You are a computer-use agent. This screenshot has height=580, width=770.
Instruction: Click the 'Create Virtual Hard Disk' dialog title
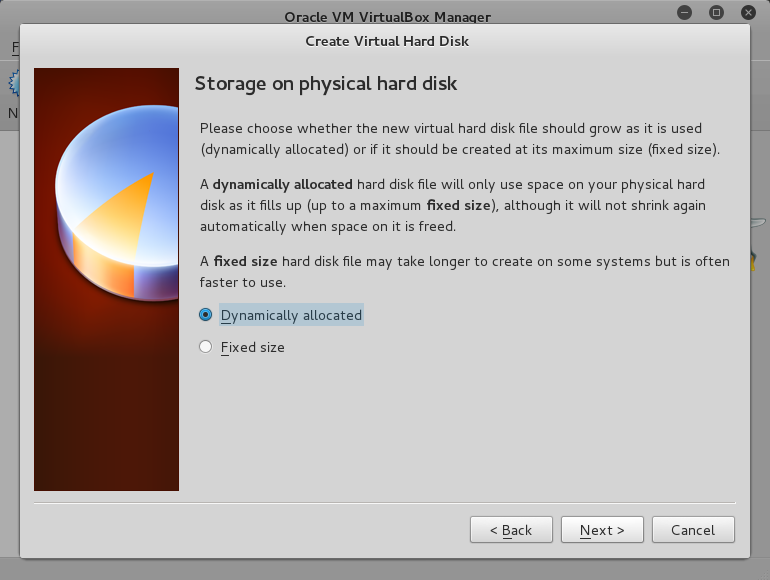tap(387, 41)
